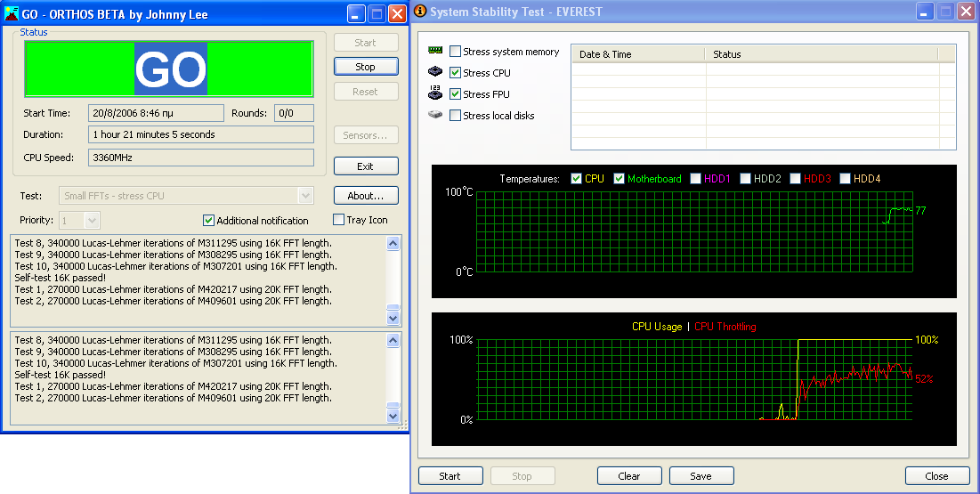Click 'Self-test 16K passed!' in upper log
This screenshot has height=494, width=980.
60,278
